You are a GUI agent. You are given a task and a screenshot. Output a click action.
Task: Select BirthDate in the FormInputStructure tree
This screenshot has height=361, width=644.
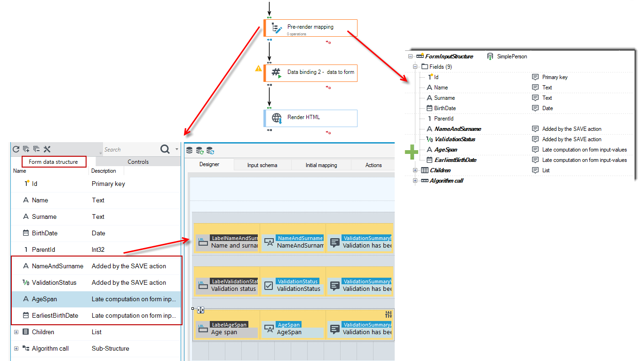445,108
